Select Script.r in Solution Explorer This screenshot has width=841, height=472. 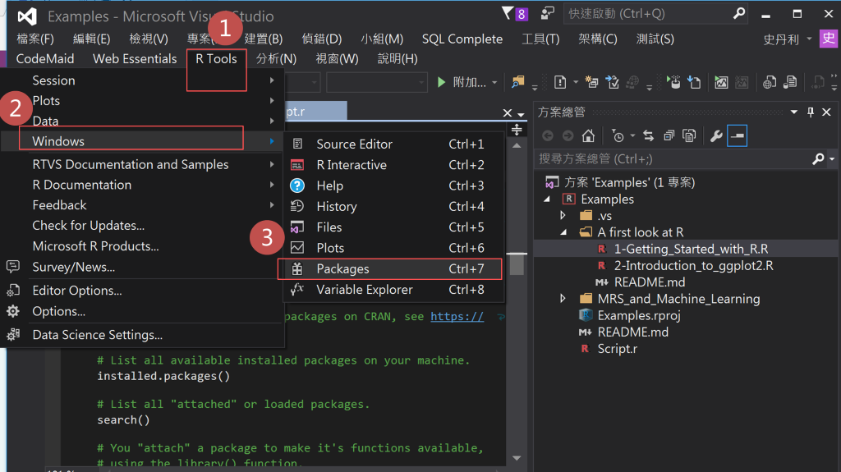(617, 349)
